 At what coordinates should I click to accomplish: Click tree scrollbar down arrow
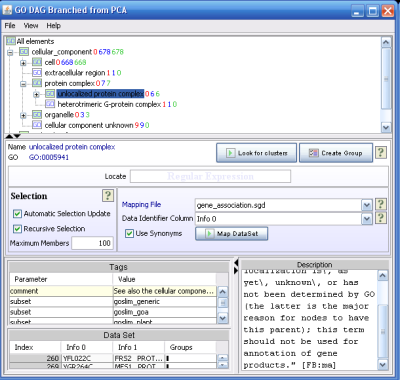[386, 127]
